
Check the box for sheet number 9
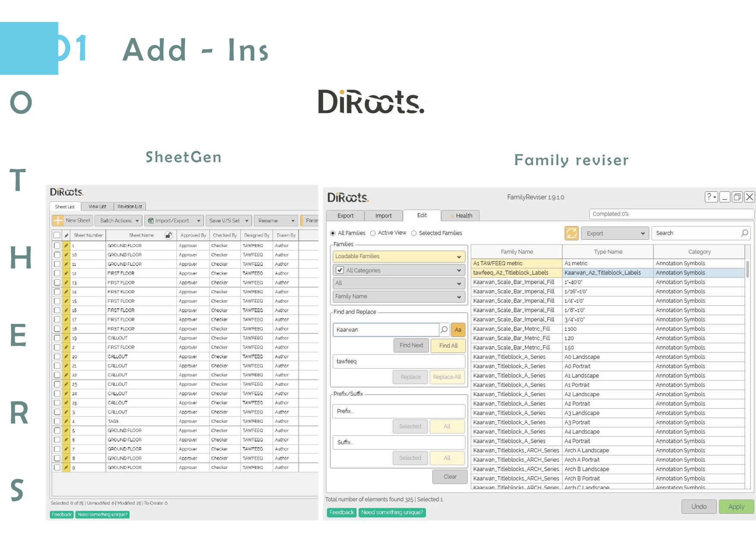[x=57, y=467]
